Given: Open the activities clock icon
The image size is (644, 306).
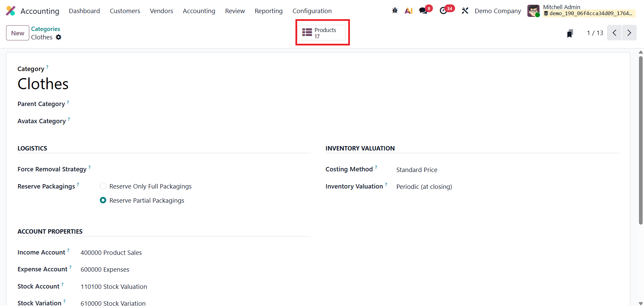Looking at the screenshot, I should click(443, 11).
